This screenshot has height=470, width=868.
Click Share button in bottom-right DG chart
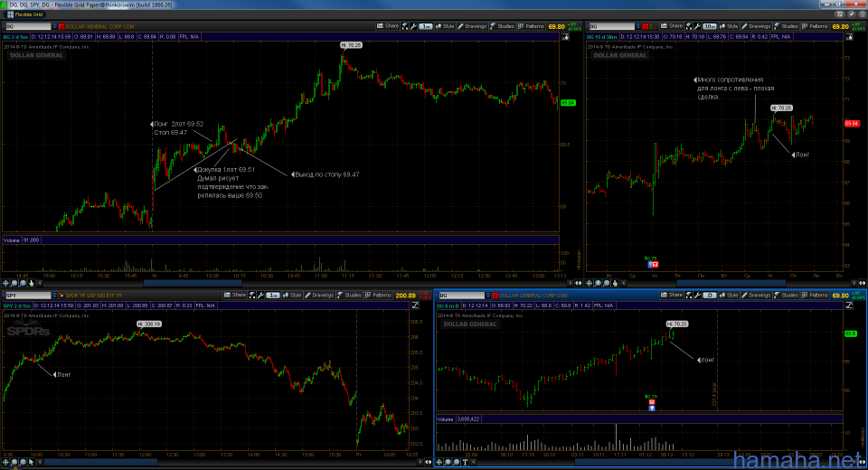point(673,295)
